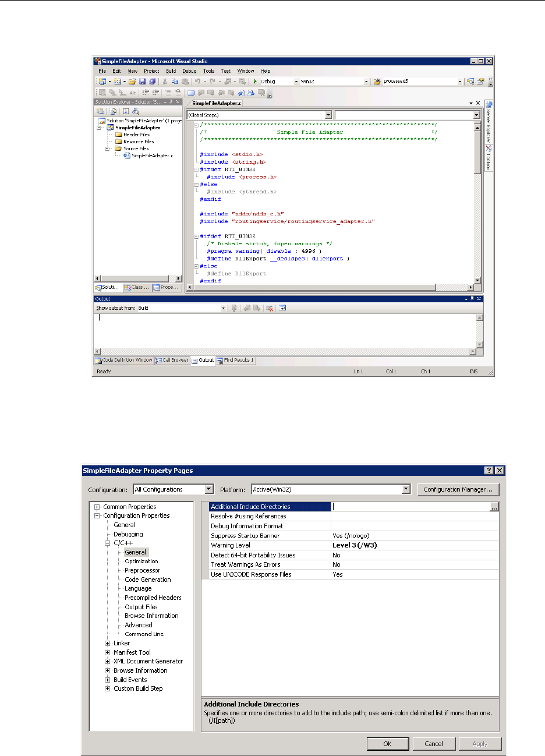Click the View Class Diagram icon in Solution Explorer
Screen dimensions: 545x756
(x=136, y=111)
